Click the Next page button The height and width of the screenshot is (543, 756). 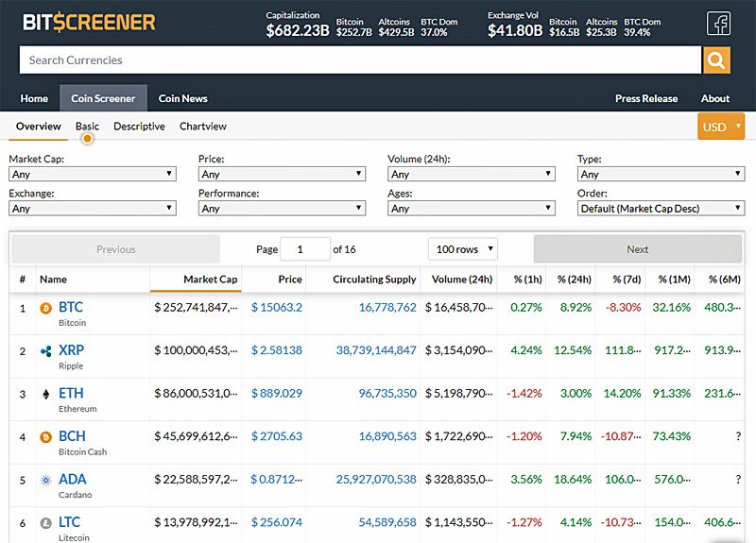click(638, 249)
